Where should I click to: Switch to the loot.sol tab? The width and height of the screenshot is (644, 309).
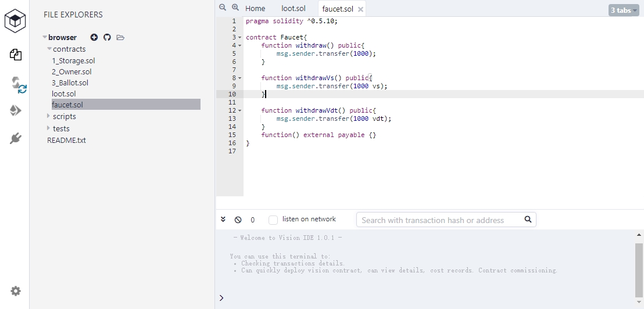293,9
